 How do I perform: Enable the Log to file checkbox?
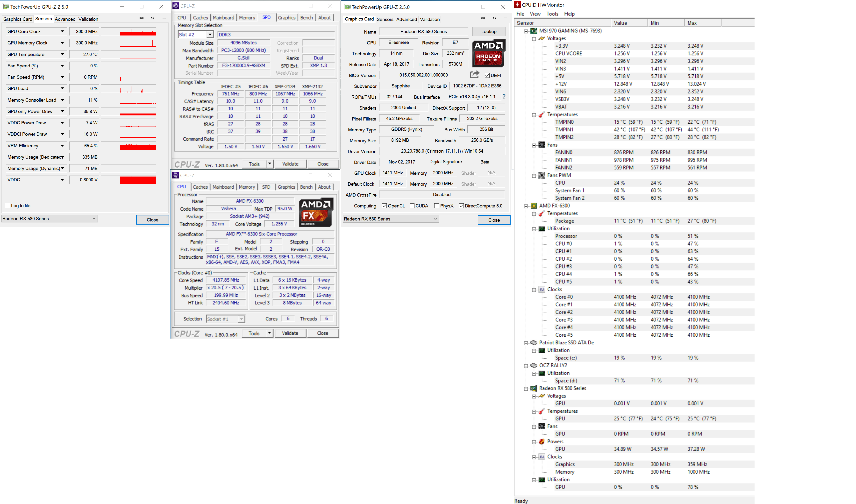(x=7, y=206)
